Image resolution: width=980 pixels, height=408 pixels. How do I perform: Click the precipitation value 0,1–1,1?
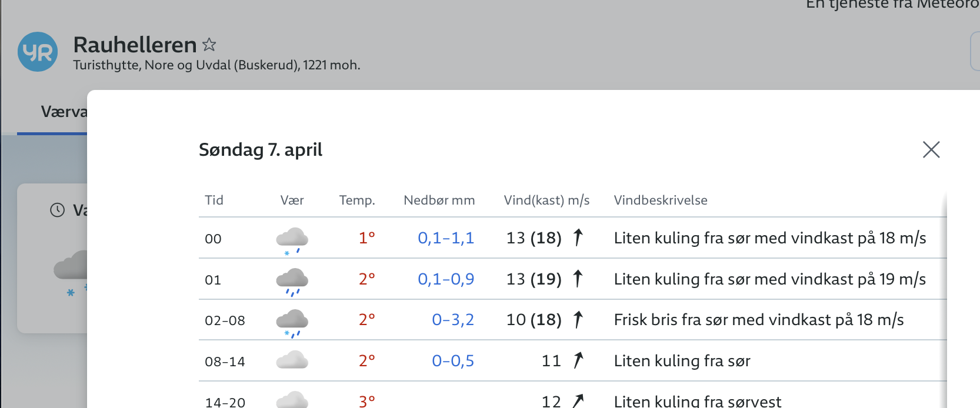click(x=445, y=238)
